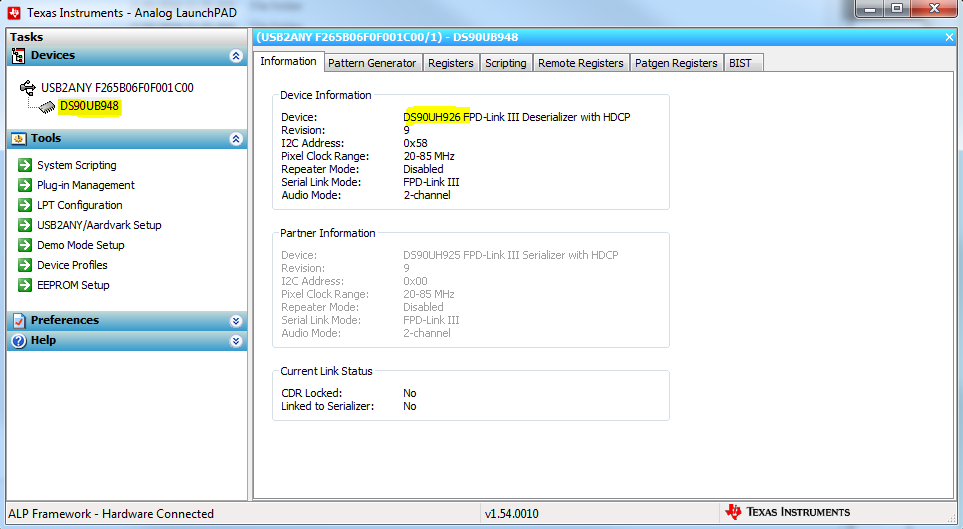Open System Scripting tool

point(77,165)
